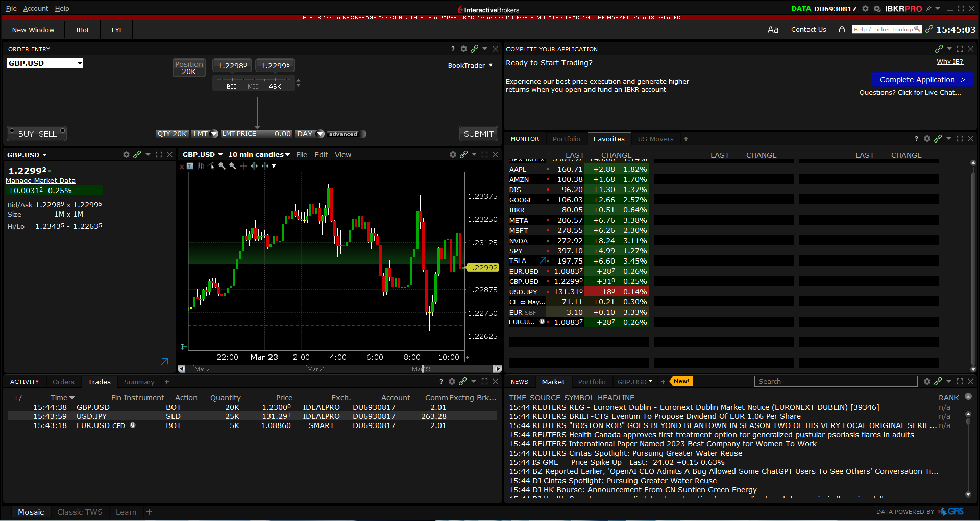This screenshot has height=521, width=980.
Task: Toggle the +/- column in Trades table
Action: tap(19, 398)
